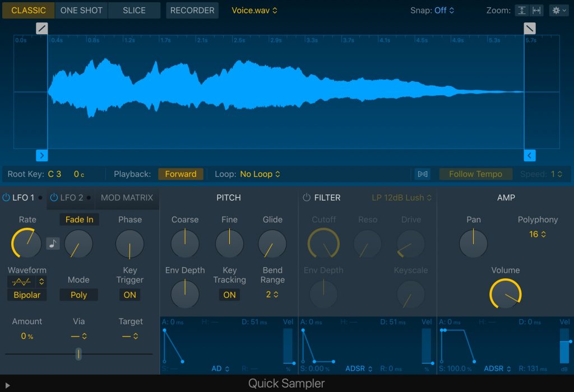Click the crossfade loop icon next to Follow Tempo
Screen dimensions: 574x392
422,174
